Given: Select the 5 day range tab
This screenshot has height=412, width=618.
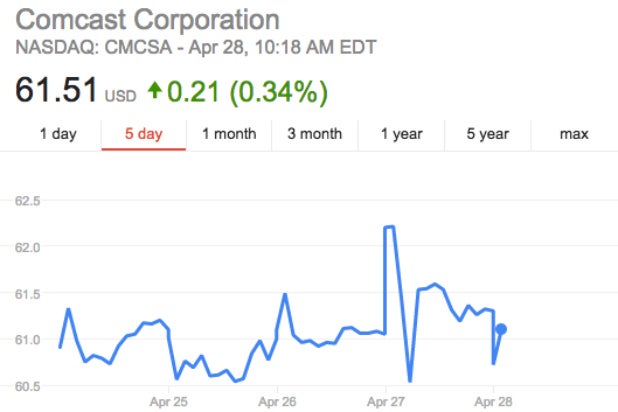Looking at the screenshot, I should click(x=143, y=133).
